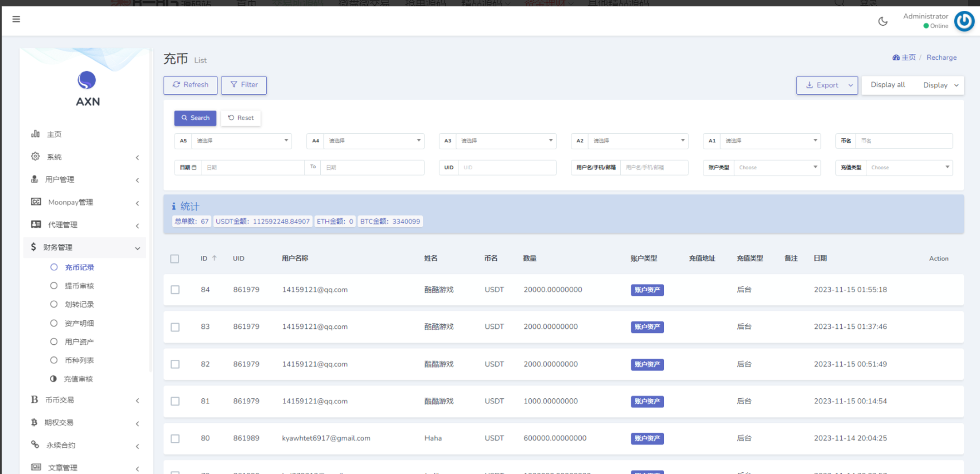Tick the checkbox for row ID 80
The image size is (980, 474).
coord(175,438)
